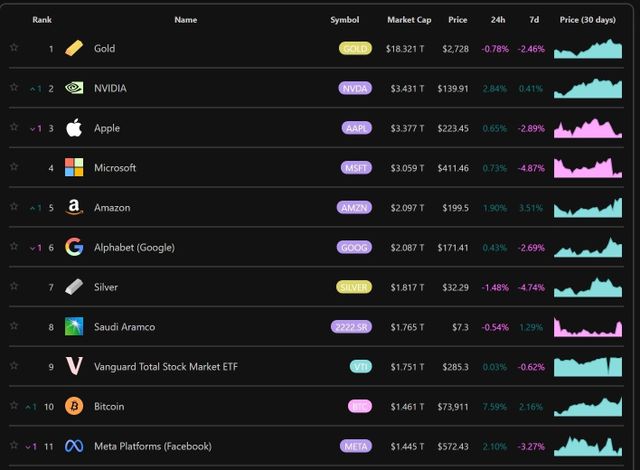
Task: Sort by Price column header
Action: click(x=458, y=20)
